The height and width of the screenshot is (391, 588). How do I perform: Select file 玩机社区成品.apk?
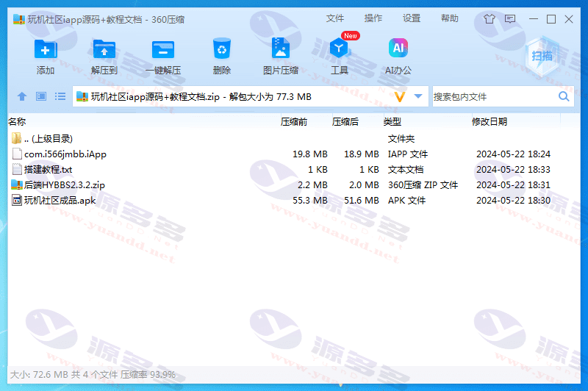pyautogui.click(x=294, y=200)
